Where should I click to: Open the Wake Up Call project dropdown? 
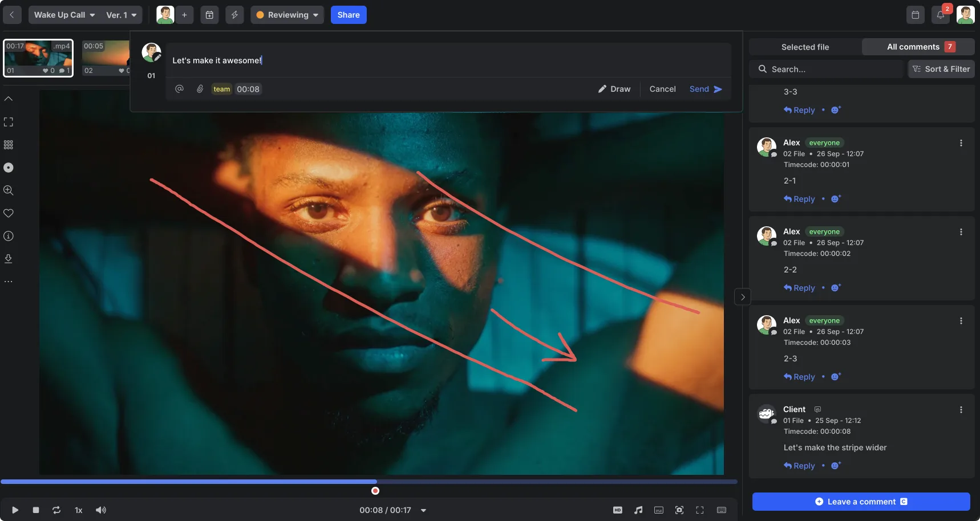point(63,15)
